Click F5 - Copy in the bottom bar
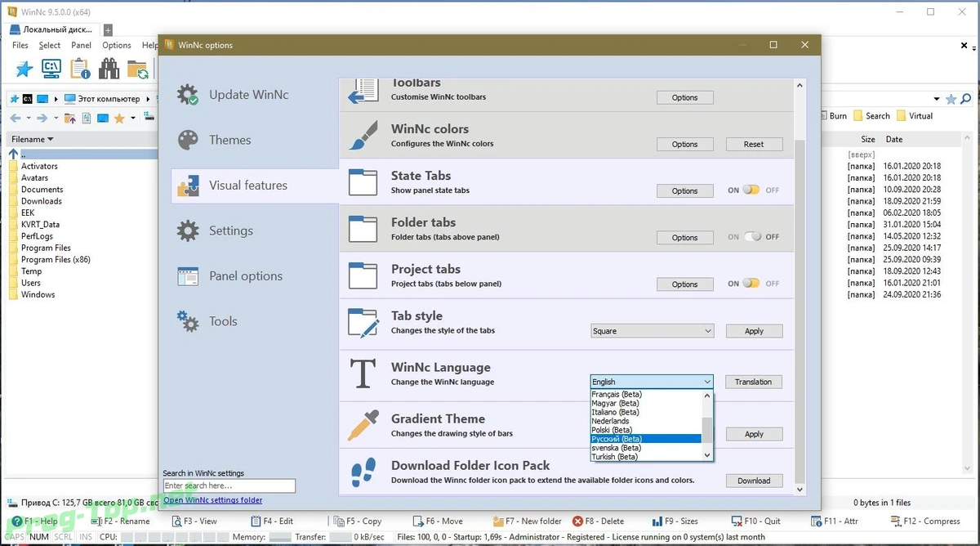This screenshot has height=546, width=980. (358, 521)
